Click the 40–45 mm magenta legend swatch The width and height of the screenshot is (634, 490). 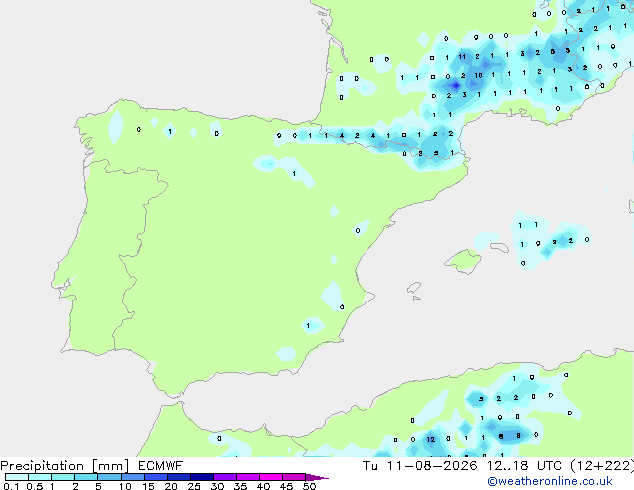271,477
